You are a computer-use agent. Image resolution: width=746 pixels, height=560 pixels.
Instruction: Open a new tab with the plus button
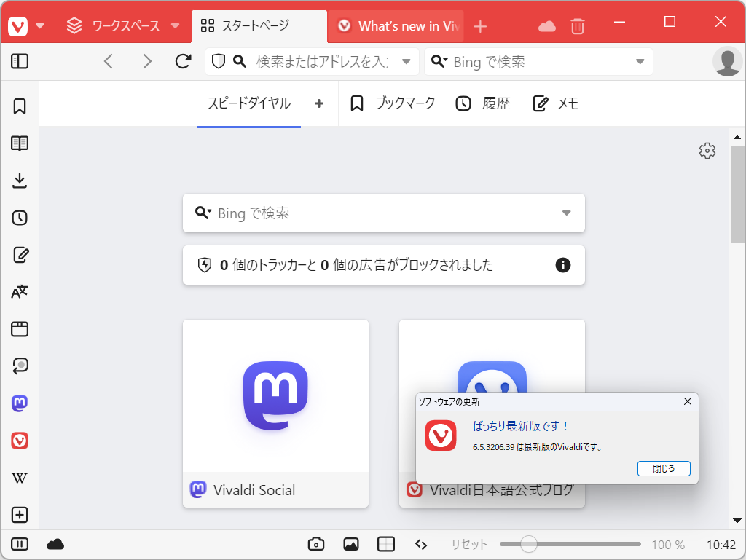[480, 24]
